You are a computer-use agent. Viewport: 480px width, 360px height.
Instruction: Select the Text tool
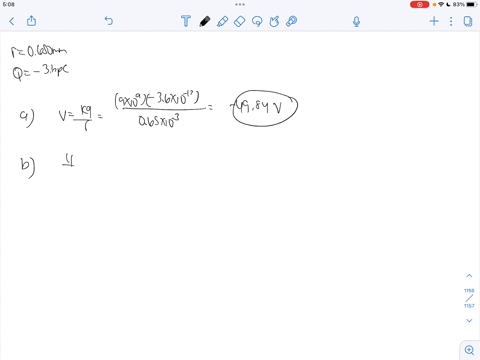coord(186,21)
